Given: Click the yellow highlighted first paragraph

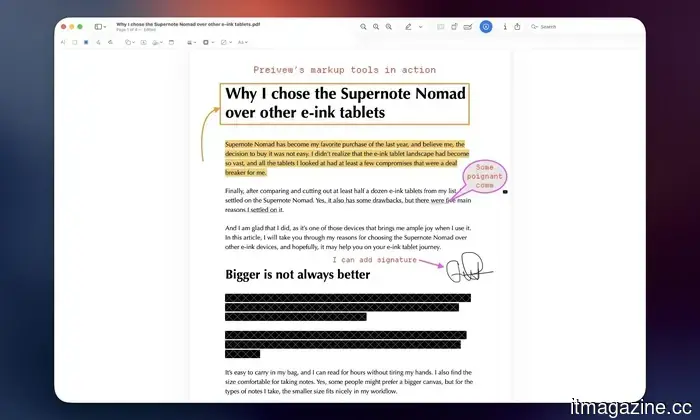Looking at the screenshot, I should tap(347, 158).
